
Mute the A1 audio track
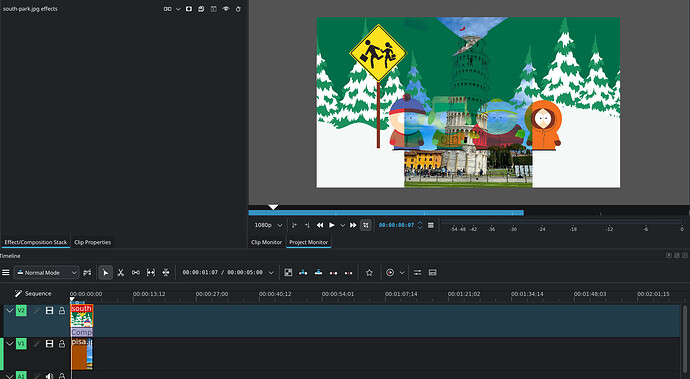(49, 376)
